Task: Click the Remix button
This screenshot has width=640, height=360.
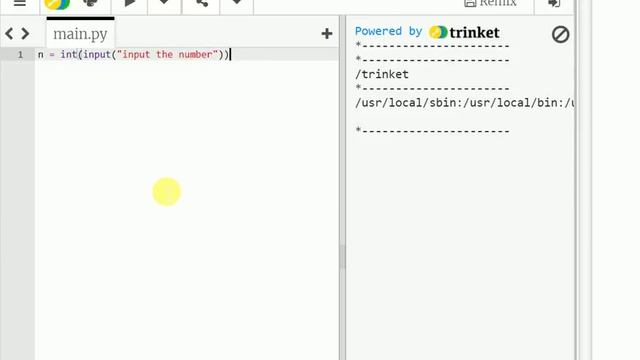Action: tap(491, 3)
